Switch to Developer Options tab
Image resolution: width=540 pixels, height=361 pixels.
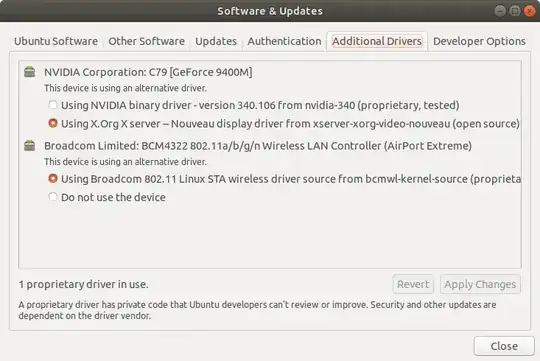[x=479, y=41]
